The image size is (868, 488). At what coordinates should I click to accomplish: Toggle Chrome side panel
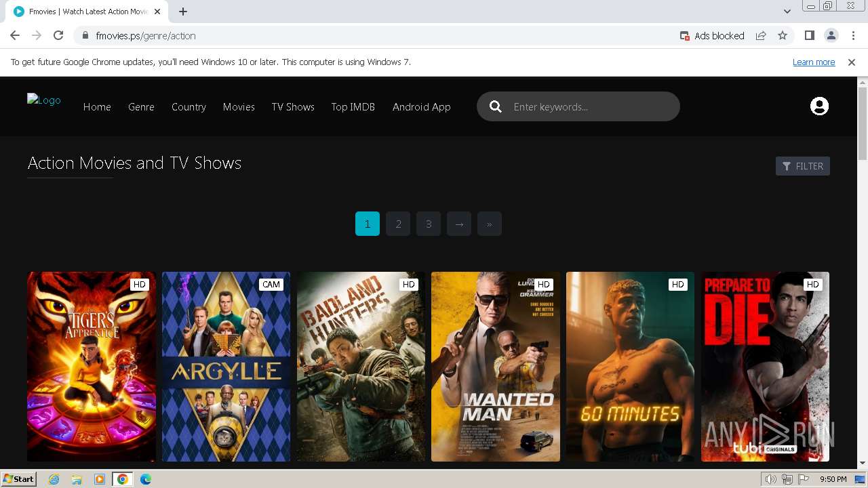[x=809, y=35]
